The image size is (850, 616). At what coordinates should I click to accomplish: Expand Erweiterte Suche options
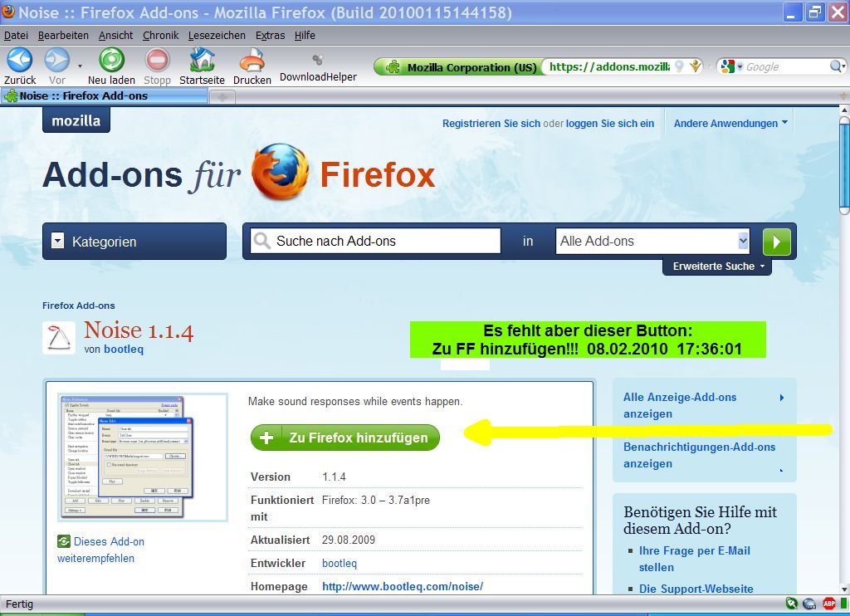(718, 266)
